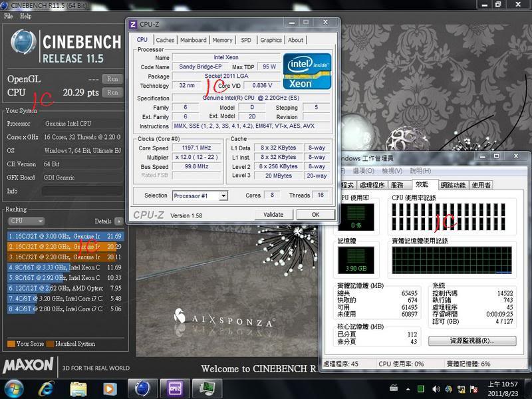Click the green CPU meter tray icon
Image resolution: width=532 pixels, height=399 pixels.
pyautogui.click(x=421, y=389)
